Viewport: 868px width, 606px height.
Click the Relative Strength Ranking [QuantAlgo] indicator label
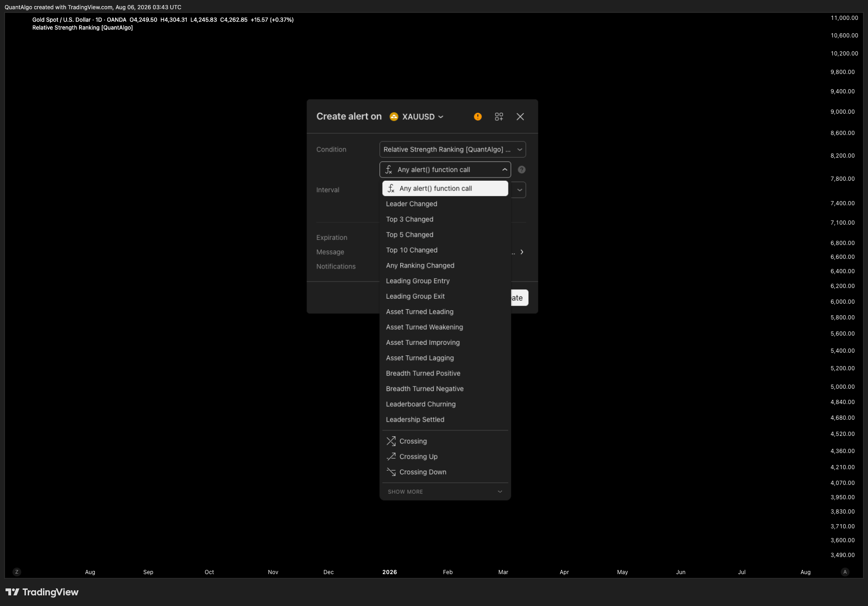pos(83,28)
